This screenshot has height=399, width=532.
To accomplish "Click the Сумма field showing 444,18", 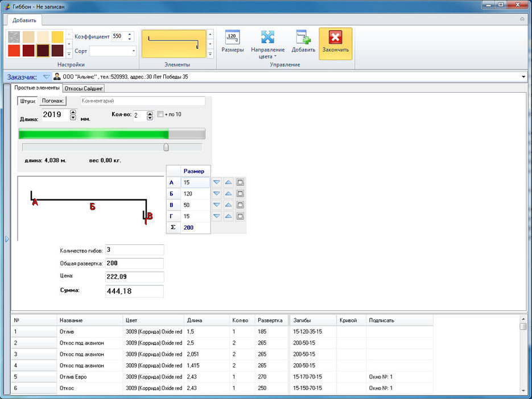I will 134,291.
